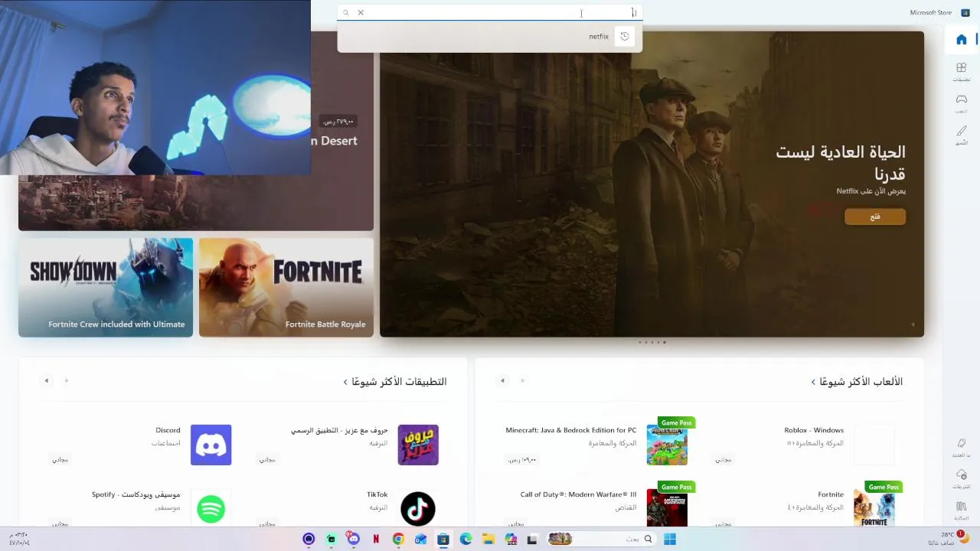Viewport: 980px width, 551px height.
Task: Click the مجاني button for حروف مع عزيز
Action: click(266, 460)
